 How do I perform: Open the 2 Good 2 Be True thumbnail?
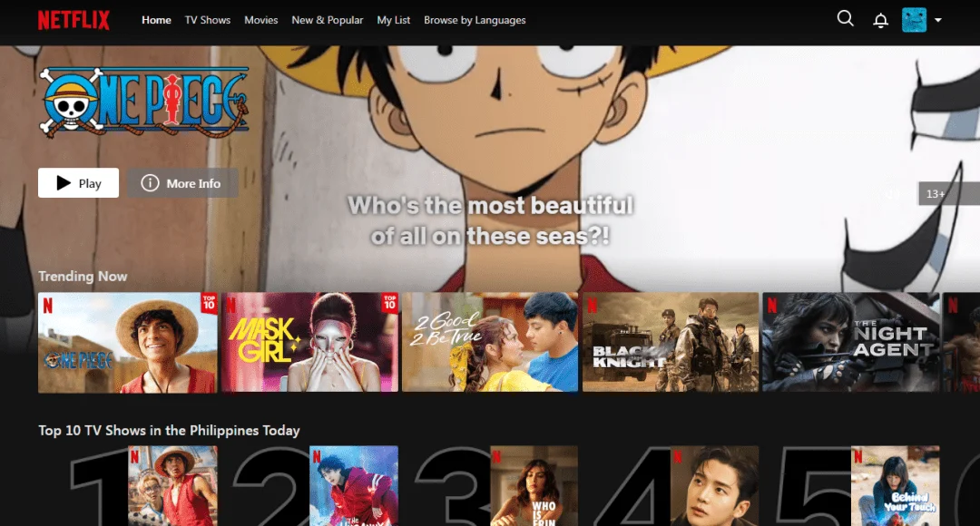tap(490, 342)
